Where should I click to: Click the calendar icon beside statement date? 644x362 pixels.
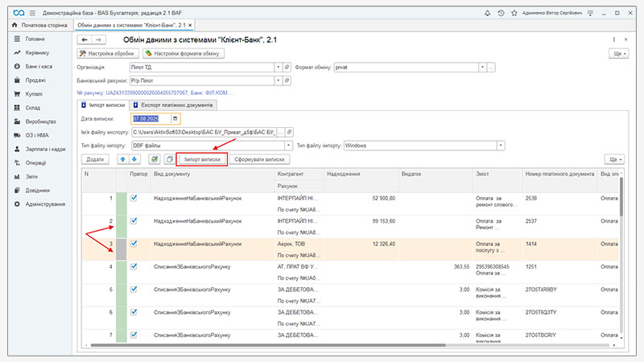[186, 118]
